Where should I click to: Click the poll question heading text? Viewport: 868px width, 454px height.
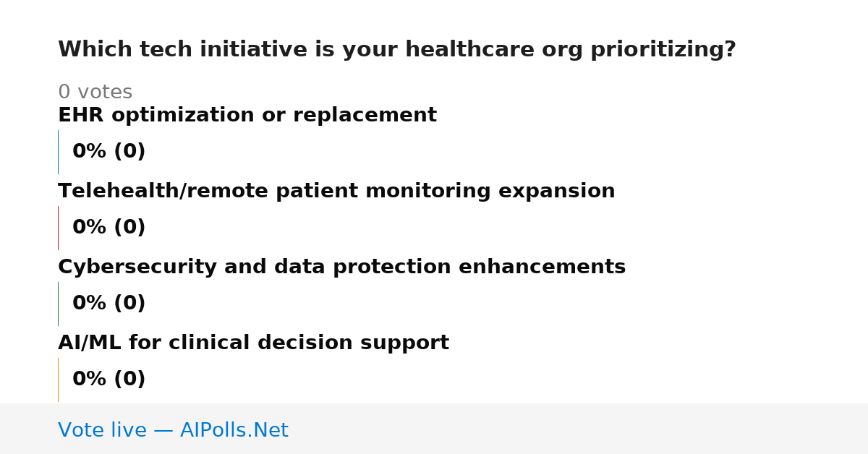pyautogui.click(x=396, y=50)
